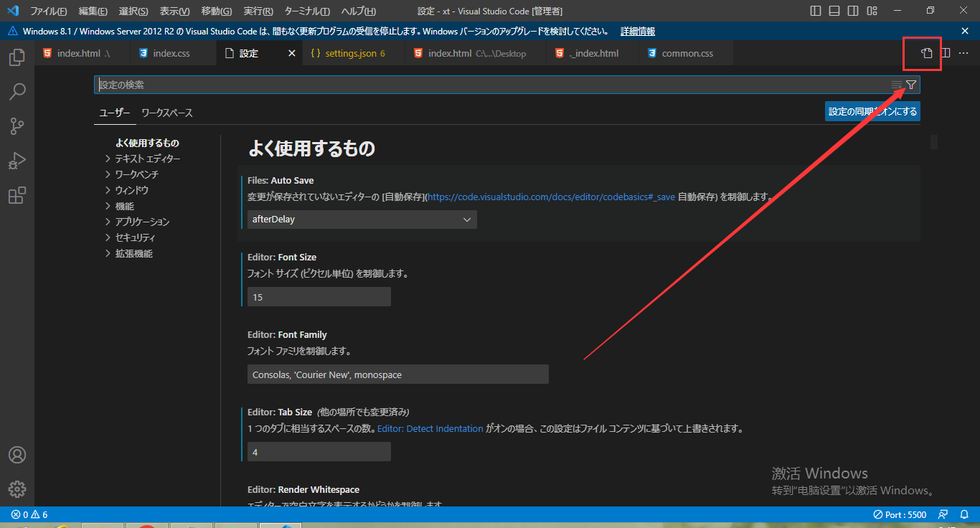Image resolution: width=980 pixels, height=528 pixels.
Task: Select the ユーザー settings scope tab
Action: tap(115, 113)
